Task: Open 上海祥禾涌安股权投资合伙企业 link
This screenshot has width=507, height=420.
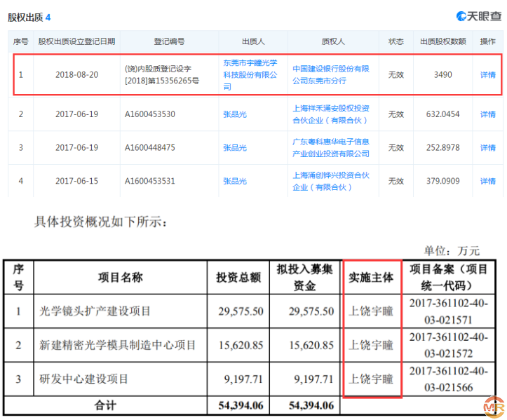Action: point(331,114)
